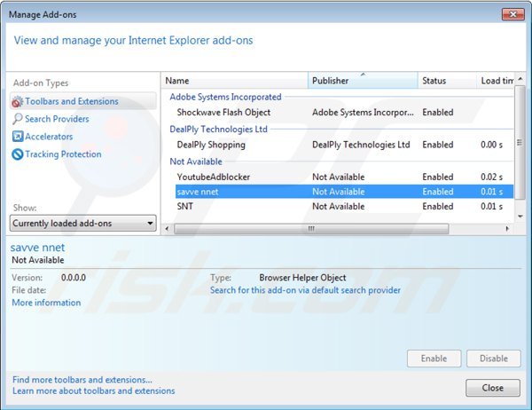Image resolution: width=532 pixels, height=410 pixels.
Task: Click the Close button at bottom right
Action: pos(493,388)
